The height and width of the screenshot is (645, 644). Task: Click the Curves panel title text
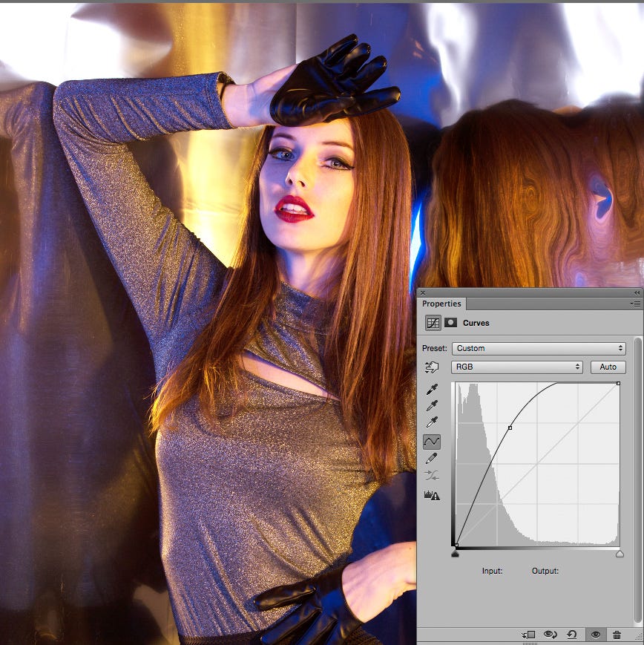point(476,323)
